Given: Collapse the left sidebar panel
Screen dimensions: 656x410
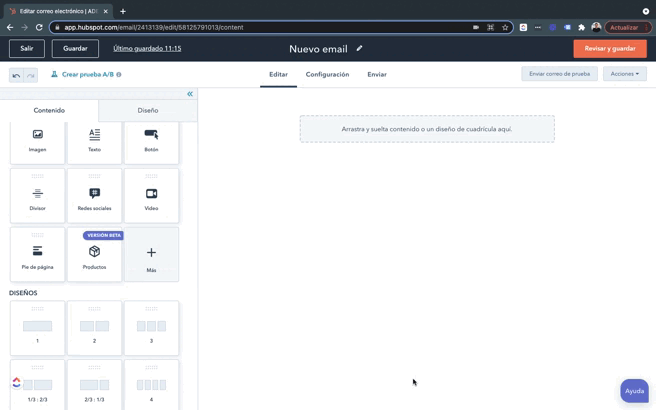Looking at the screenshot, I should tap(190, 94).
